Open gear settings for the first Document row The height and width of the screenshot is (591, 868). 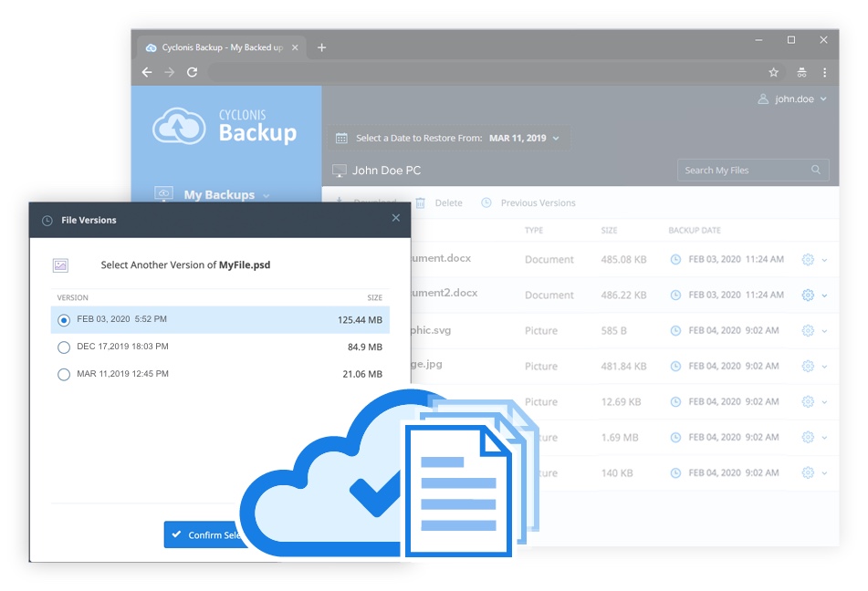click(x=808, y=260)
